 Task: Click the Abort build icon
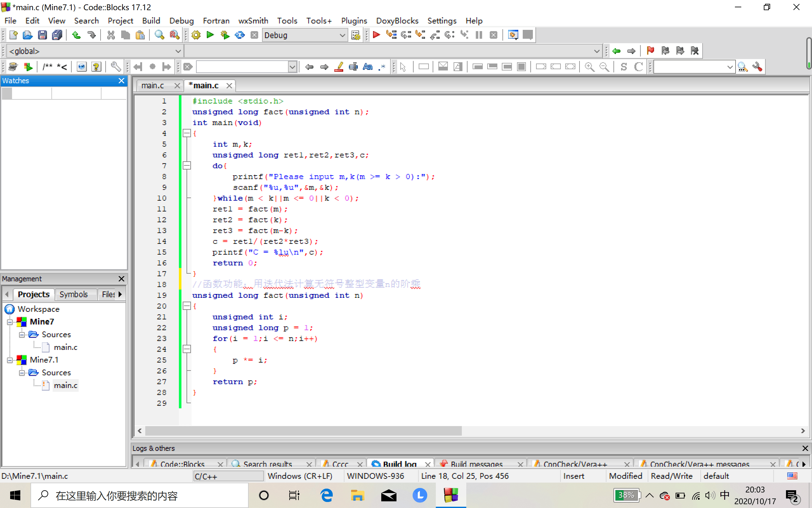255,35
